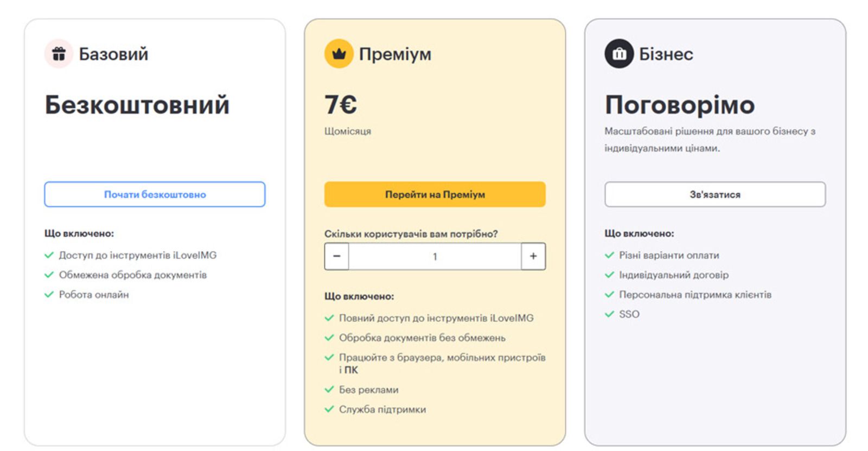Click the checkmark beside Без реклами
The height and width of the screenshot is (451, 868).
coord(329,389)
